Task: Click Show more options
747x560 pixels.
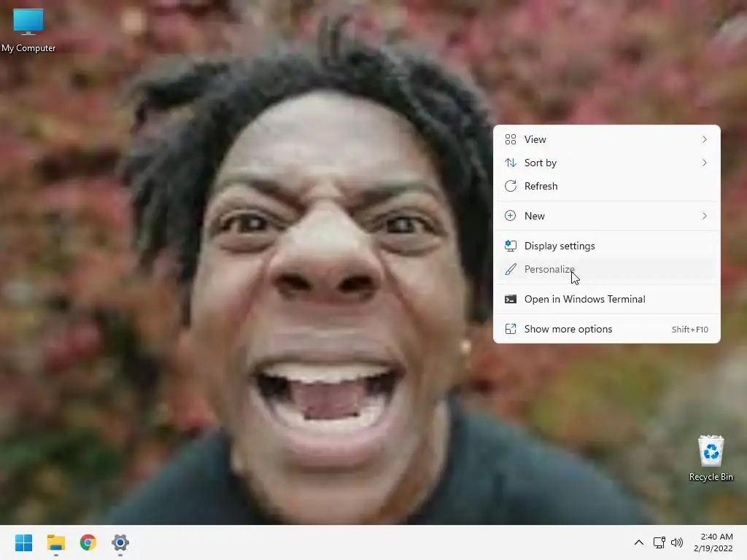Action: [606, 330]
